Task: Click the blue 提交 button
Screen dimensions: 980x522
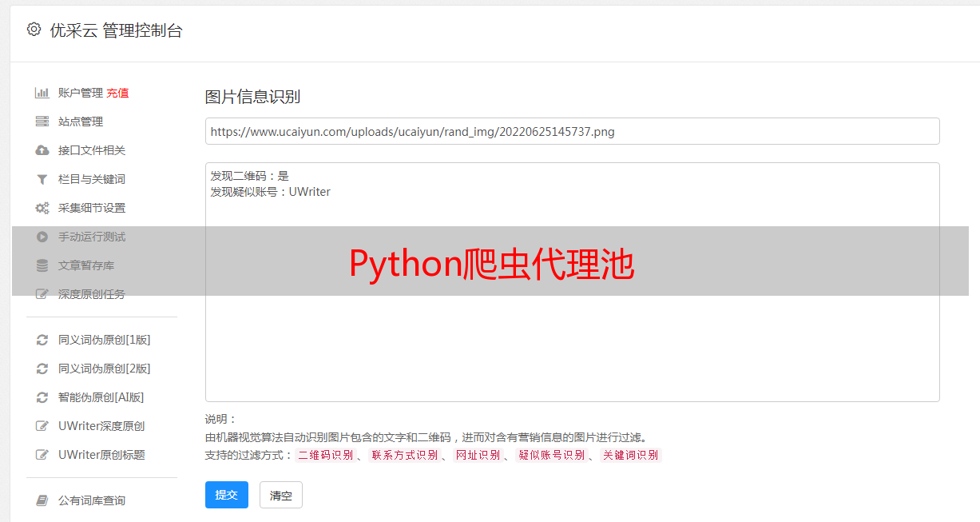Action: [227, 495]
